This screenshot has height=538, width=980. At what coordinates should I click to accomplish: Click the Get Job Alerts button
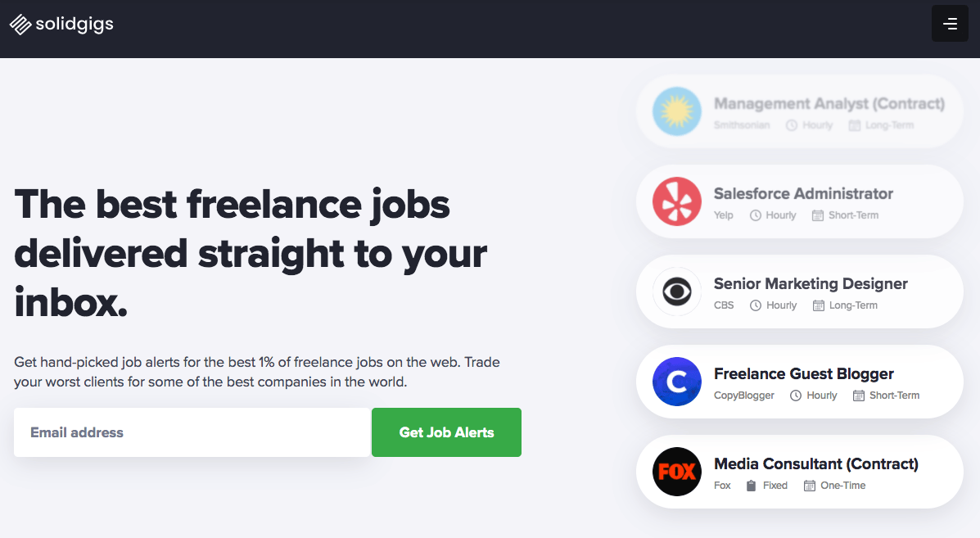[x=446, y=432]
